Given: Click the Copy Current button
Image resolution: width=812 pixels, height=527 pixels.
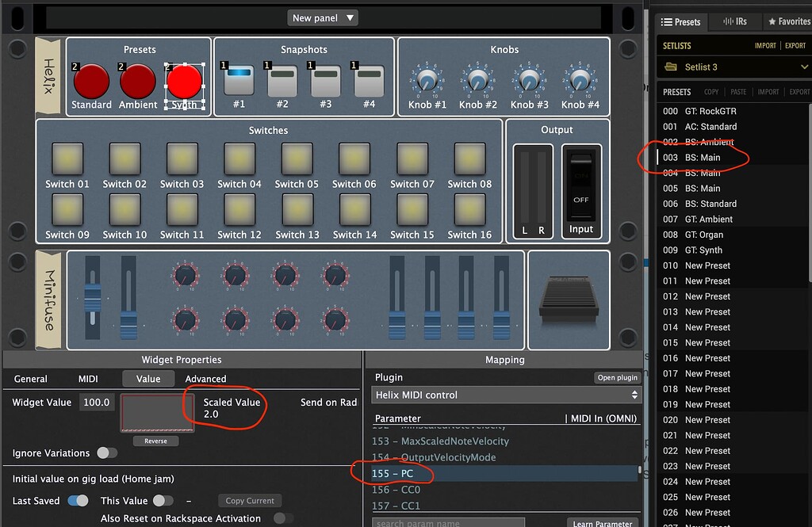Looking at the screenshot, I should click(x=249, y=500).
